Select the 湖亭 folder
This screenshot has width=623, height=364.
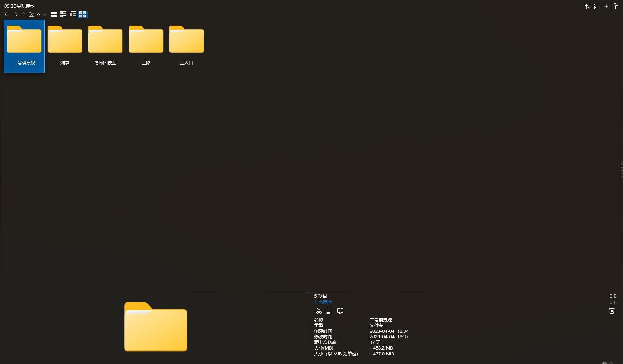click(x=65, y=44)
